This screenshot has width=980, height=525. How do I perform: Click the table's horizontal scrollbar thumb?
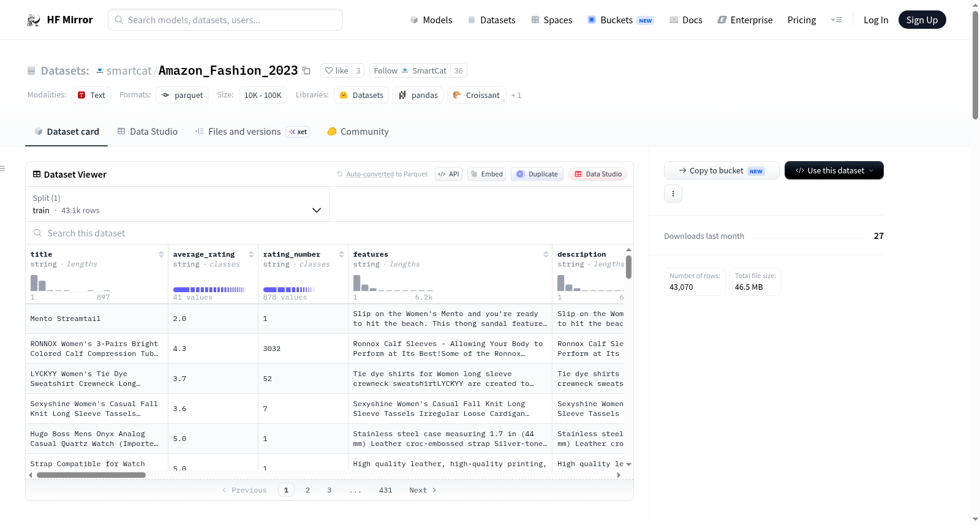click(x=91, y=475)
